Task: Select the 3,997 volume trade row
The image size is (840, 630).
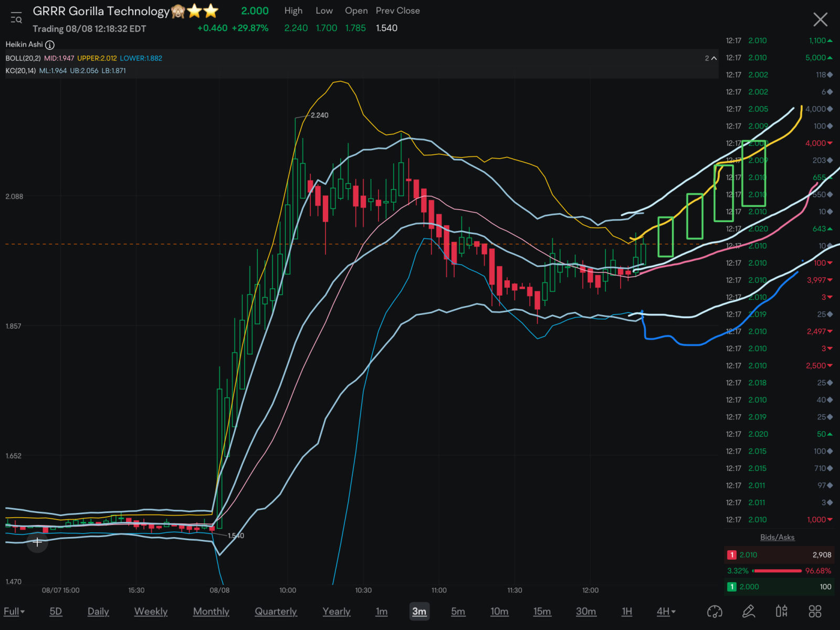Action: [x=779, y=280]
